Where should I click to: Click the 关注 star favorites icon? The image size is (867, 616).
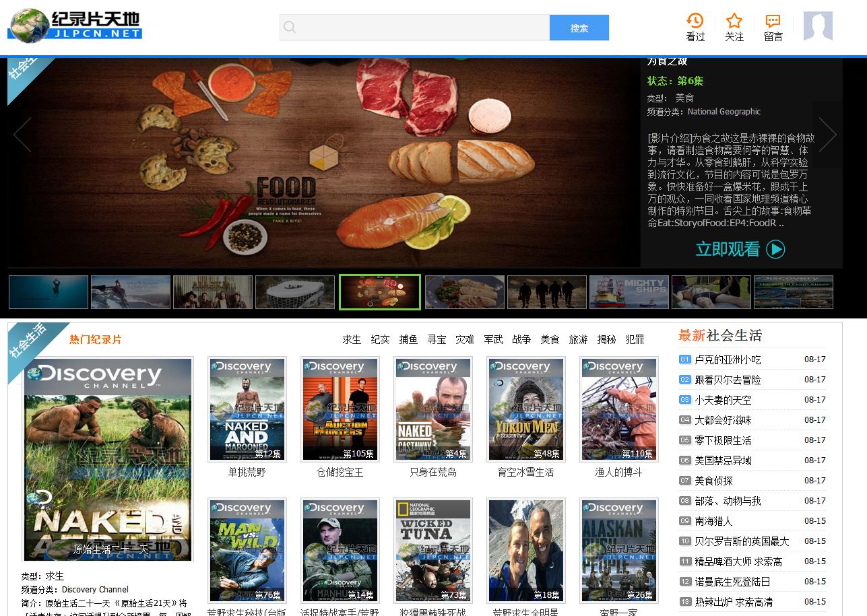click(734, 27)
